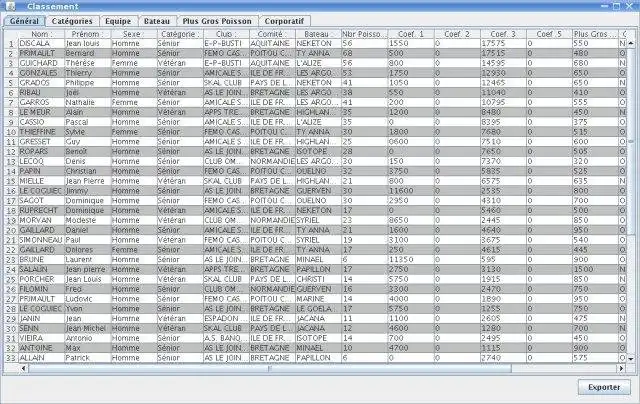Select the RUPRECHT name cell
Viewport: 640px width, 404px height.
click(41, 210)
